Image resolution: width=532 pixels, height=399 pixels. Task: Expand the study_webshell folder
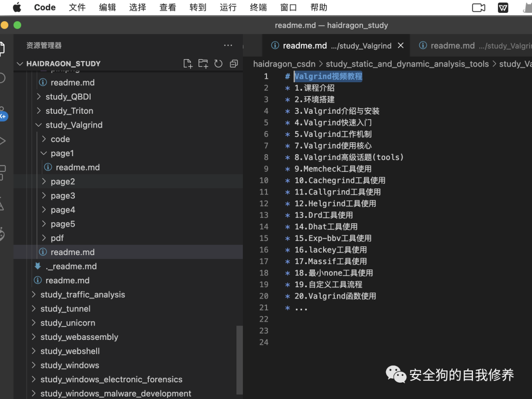pyautogui.click(x=33, y=351)
